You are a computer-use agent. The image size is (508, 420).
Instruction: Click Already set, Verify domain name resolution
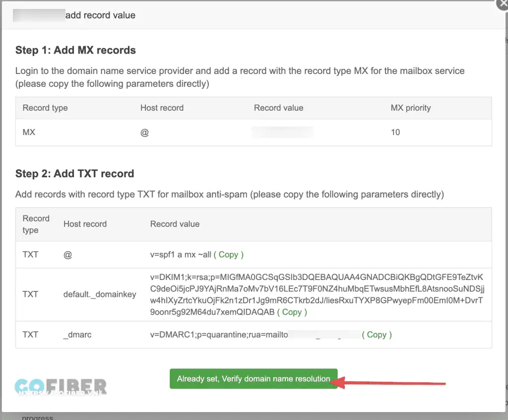tap(254, 379)
